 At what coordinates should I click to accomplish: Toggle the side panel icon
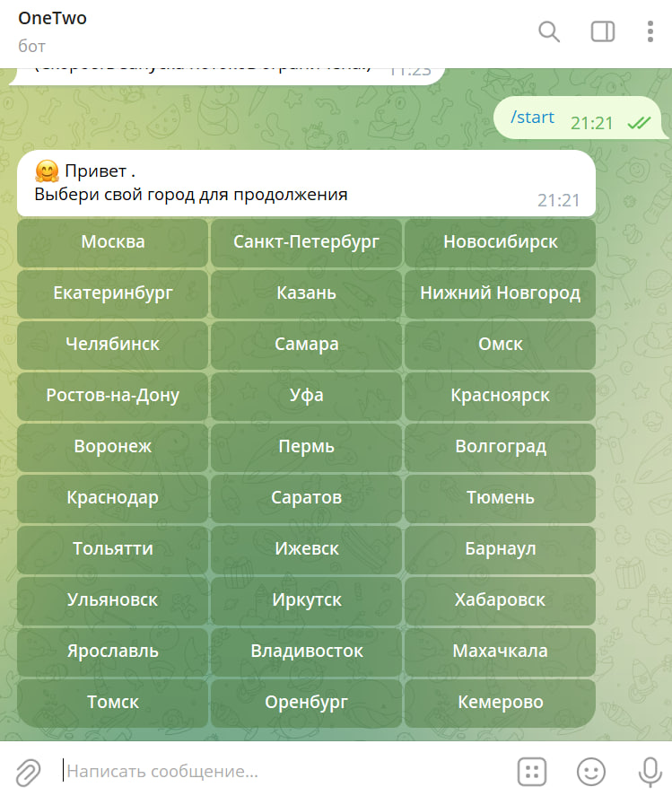tap(602, 31)
